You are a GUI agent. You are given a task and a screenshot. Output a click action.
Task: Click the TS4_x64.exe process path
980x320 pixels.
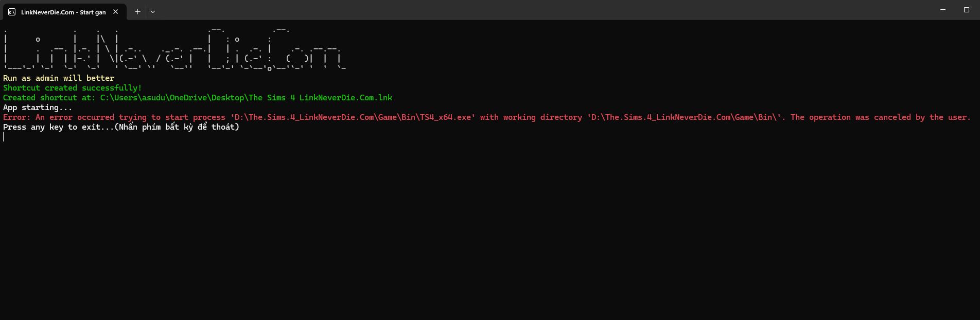click(353, 117)
